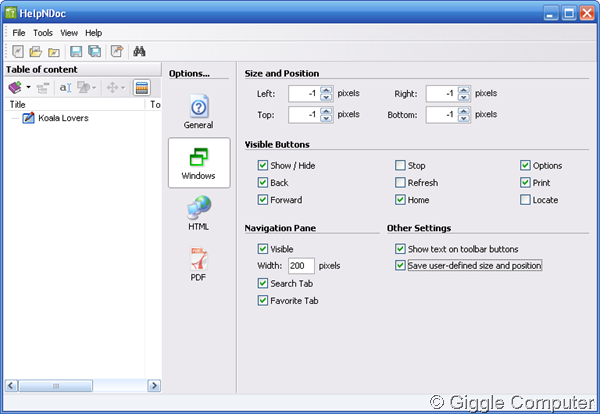
Task: Click the Move topic crossed-arrows icon
Action: point(112,88)
